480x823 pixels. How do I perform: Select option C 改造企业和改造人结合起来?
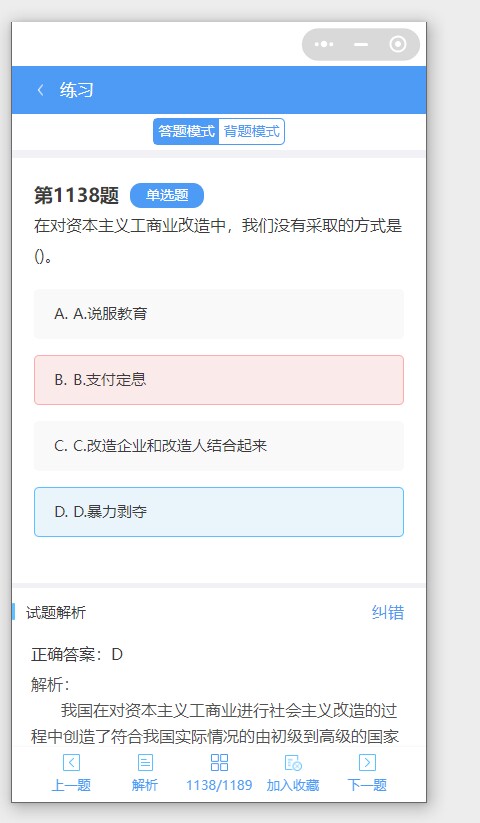pyautogui.click(x=219, y=446)
